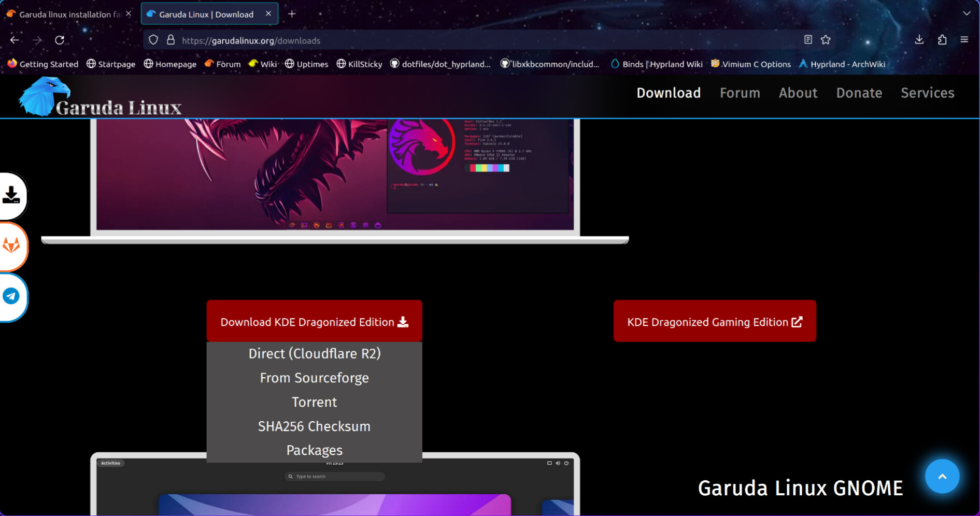Open Firefox hamburger application menu
Image resolution: width=980 pixels, height=516 pixels.
(x=964, y=40)
